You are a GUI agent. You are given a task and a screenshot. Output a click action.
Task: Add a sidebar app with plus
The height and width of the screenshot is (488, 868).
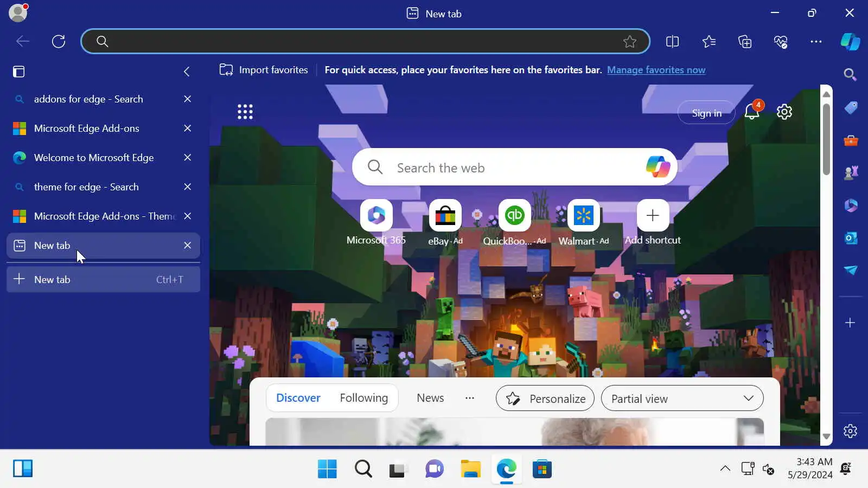coord(850,323)
